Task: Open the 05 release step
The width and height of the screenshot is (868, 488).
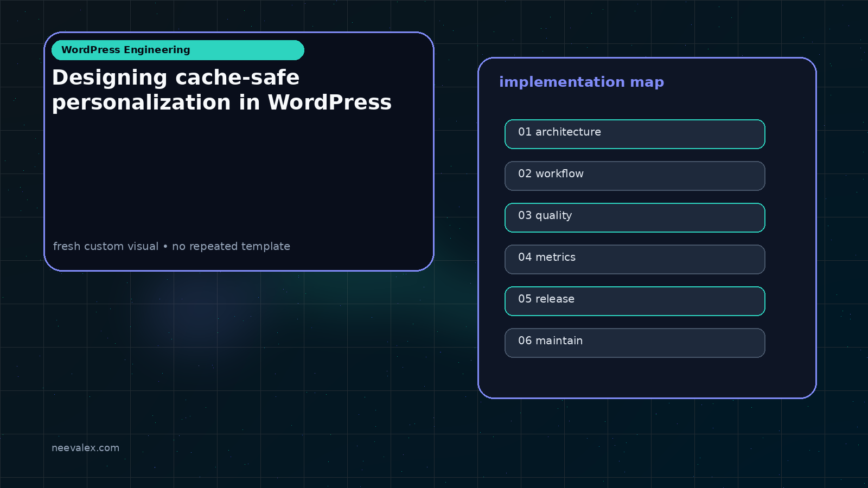Action: click(635, 301)
